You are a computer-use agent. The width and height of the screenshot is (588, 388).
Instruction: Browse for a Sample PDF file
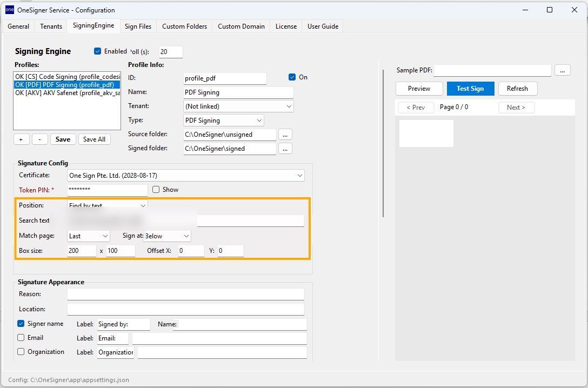[563, 70]
